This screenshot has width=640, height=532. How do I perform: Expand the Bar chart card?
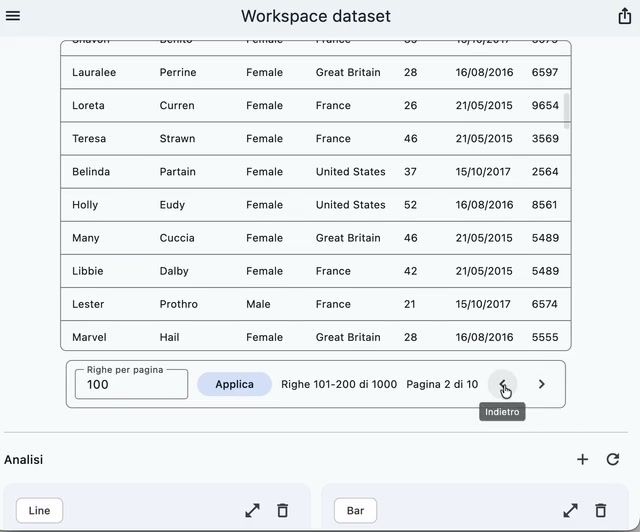570,510
